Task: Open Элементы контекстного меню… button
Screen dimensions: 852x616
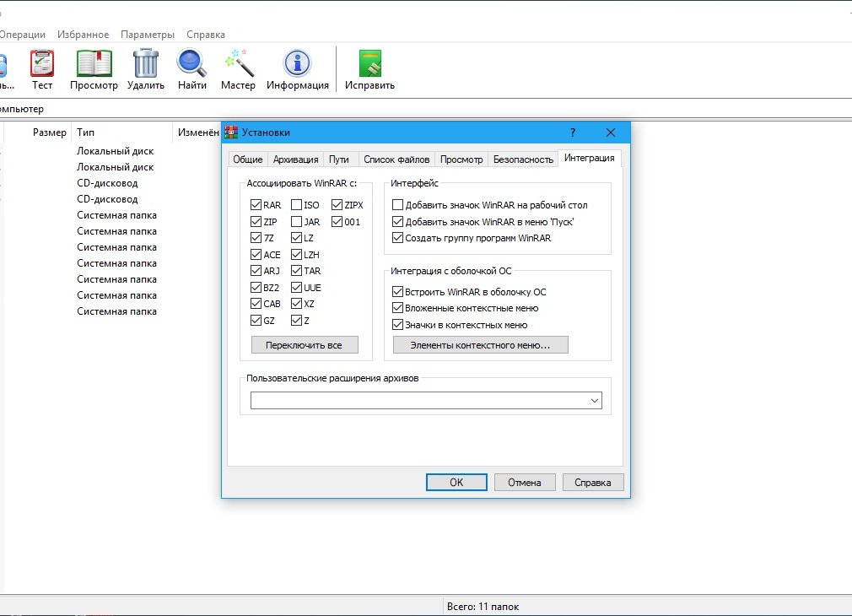Action: click(480, 345)
